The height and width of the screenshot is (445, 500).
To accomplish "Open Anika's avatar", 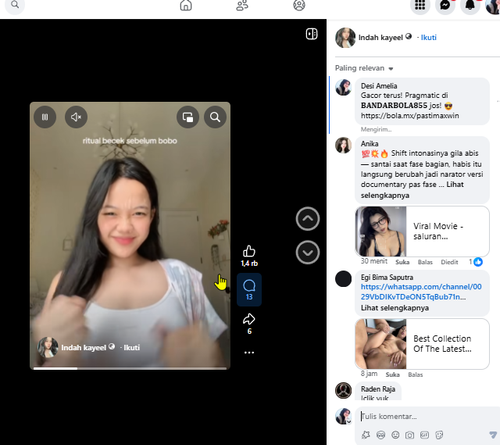I will 343,145.
